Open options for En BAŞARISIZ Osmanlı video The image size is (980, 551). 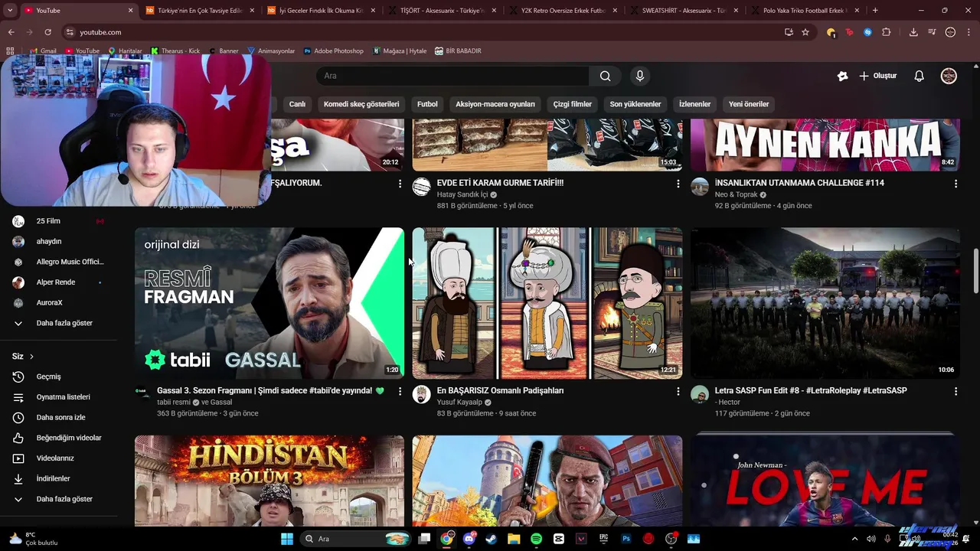678,391
